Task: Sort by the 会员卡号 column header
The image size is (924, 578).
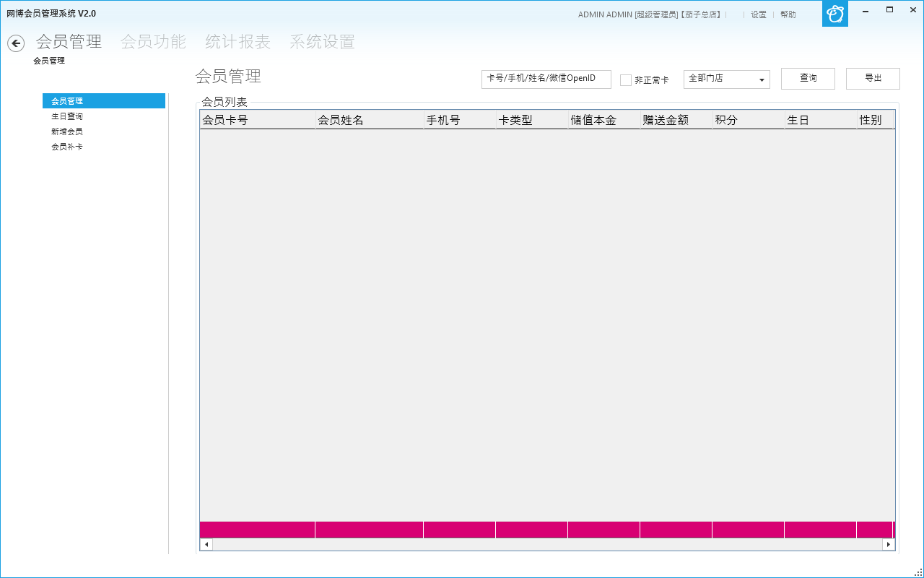Action: click(256, 120)
